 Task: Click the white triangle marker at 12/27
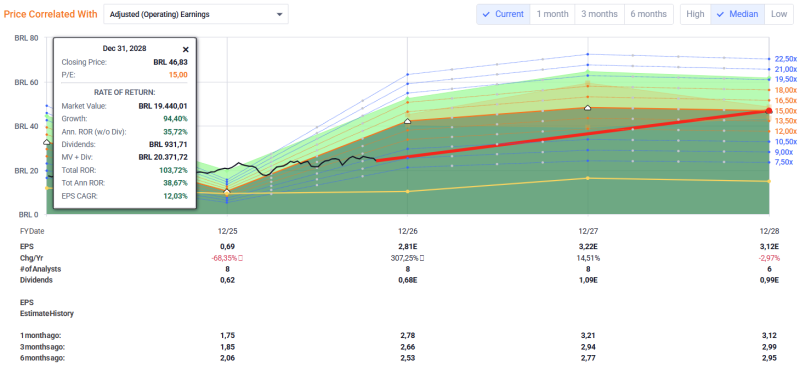coord(588,108)
